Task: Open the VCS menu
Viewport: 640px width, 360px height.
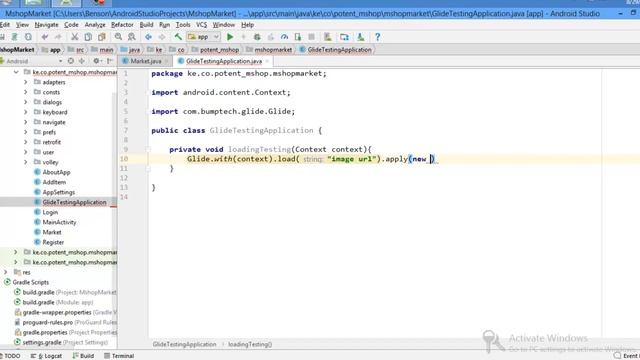Action: coord(201,25)
